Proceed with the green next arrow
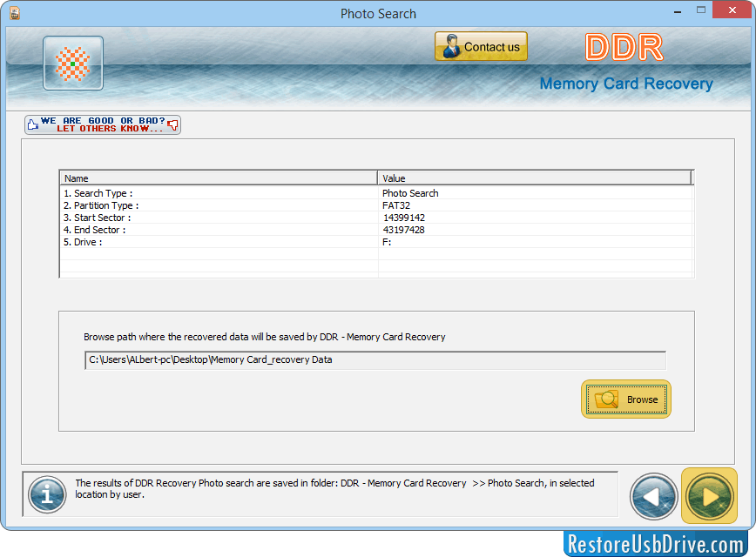 tap(709, 496)
